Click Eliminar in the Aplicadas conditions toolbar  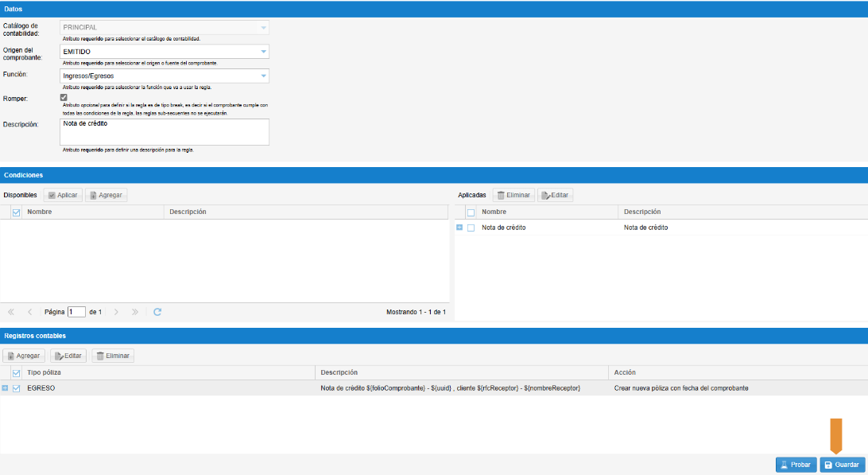click(x=513, y=195)
